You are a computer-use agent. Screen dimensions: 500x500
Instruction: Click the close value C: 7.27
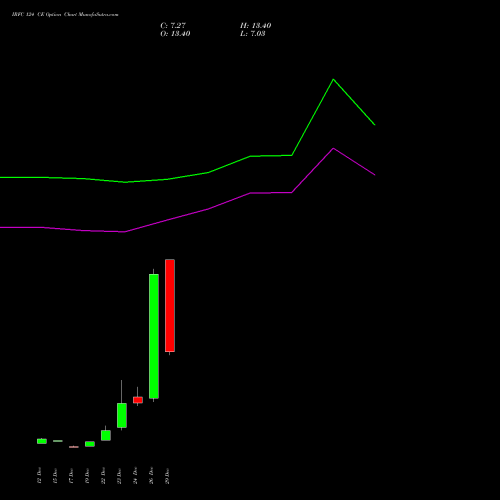(173, 25)
